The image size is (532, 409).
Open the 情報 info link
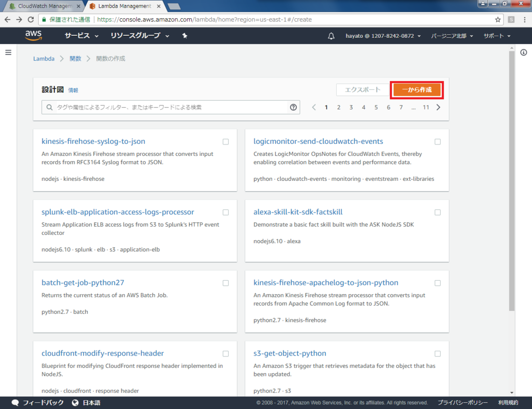click(73, 90)
